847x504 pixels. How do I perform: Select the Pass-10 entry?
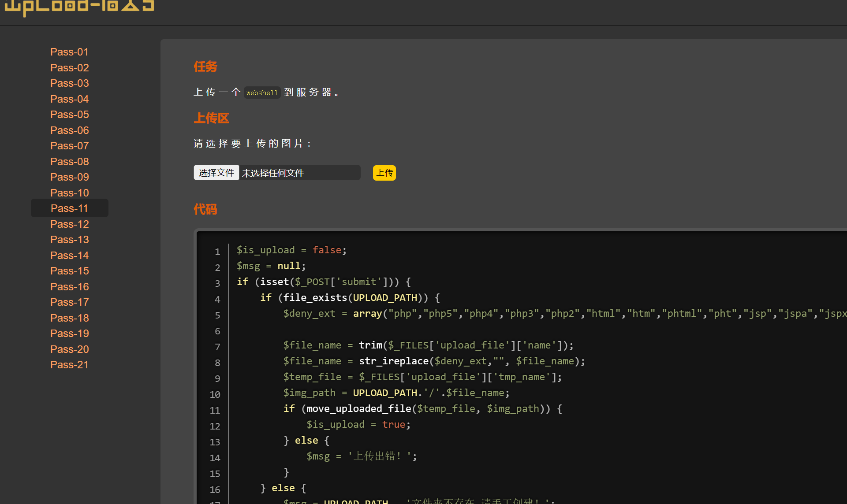(x=69, y=193)
